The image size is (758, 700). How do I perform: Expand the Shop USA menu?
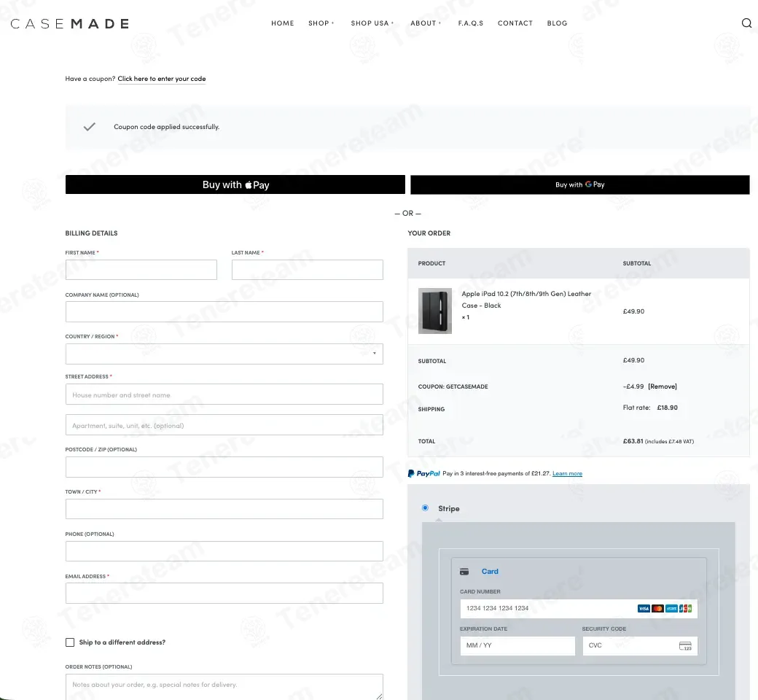372,23
